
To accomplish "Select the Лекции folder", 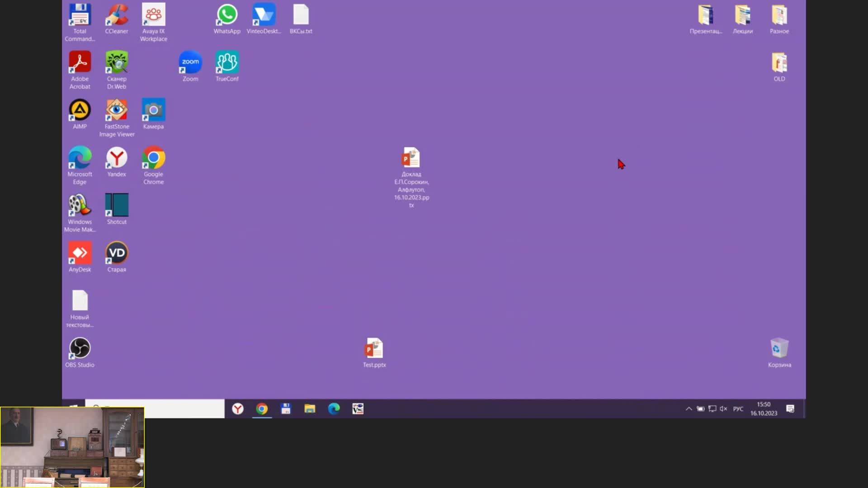I will coord(742,15).
